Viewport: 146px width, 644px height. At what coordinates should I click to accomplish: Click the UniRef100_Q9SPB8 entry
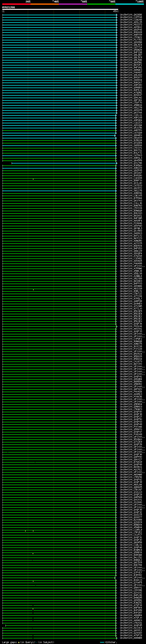pyautogui.click(x=131, y=42)
